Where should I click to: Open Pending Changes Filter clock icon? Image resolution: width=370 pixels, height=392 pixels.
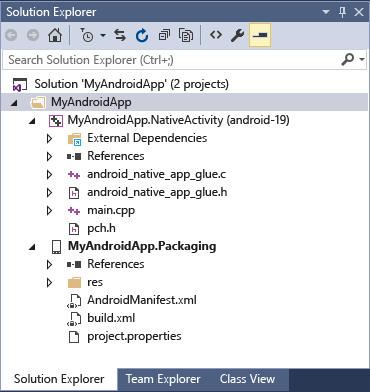click(x=87, y=35)
